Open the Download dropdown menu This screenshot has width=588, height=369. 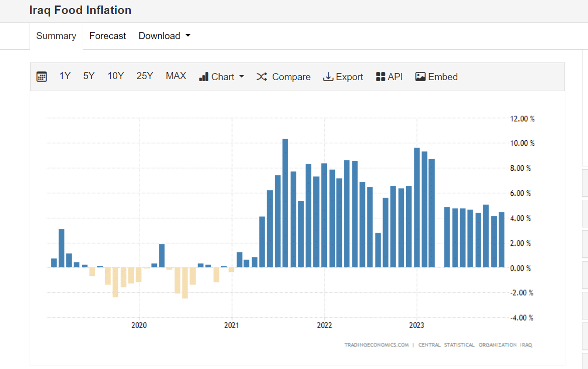pyautogui.click(x=164, y=36)
